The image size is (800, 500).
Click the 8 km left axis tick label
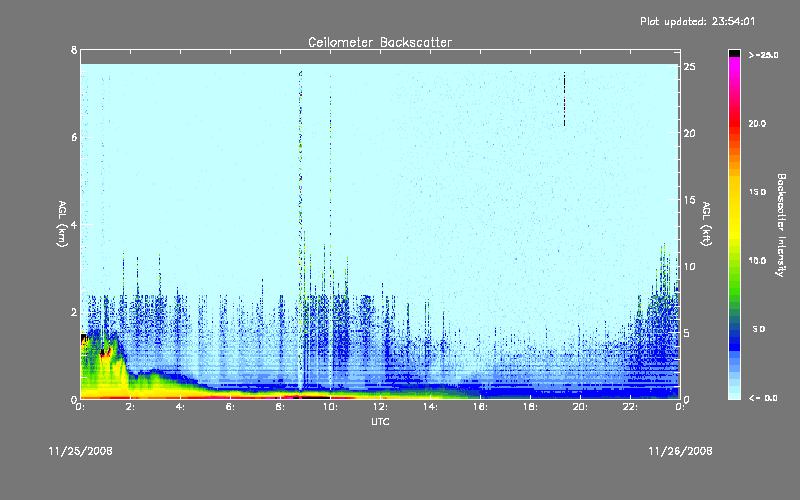tap(74, 50)
